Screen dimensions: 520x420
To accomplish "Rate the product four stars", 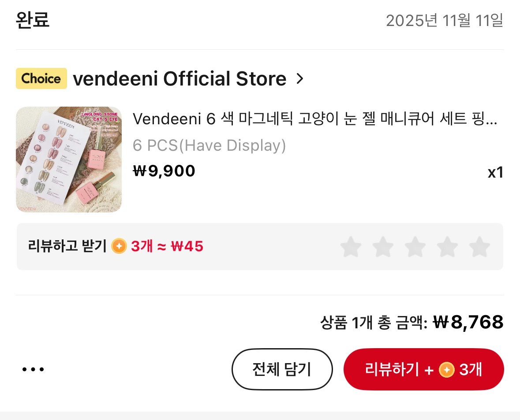I will (447, 246).
